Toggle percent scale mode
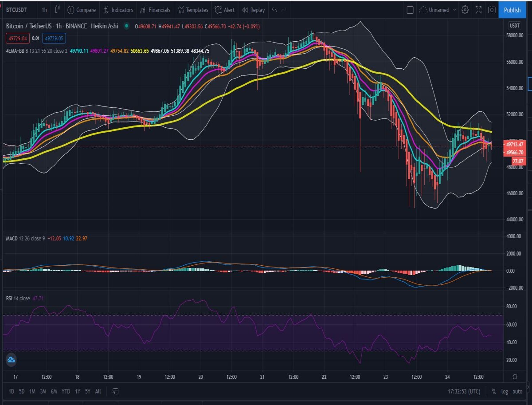 (x=494, y=391)
